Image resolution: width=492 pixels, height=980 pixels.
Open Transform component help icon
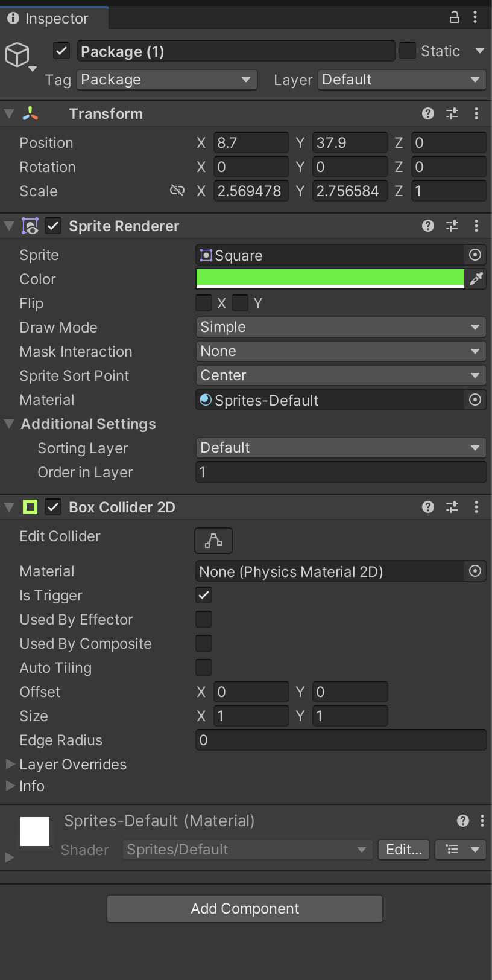point(428,113)
